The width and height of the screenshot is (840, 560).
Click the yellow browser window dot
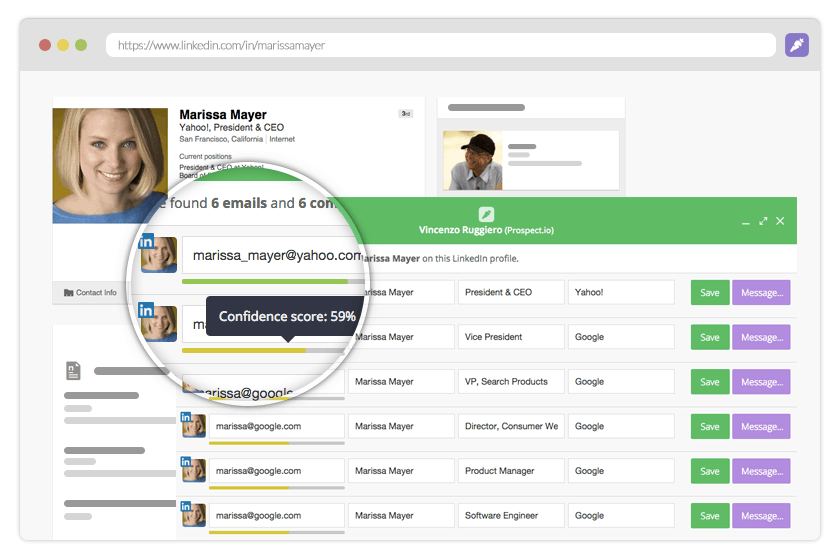point(63,45)
